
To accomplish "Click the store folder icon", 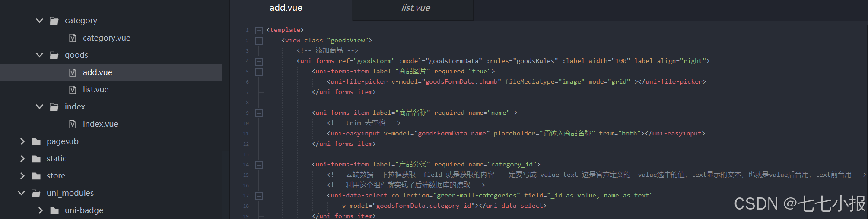I will click(36, 176).
